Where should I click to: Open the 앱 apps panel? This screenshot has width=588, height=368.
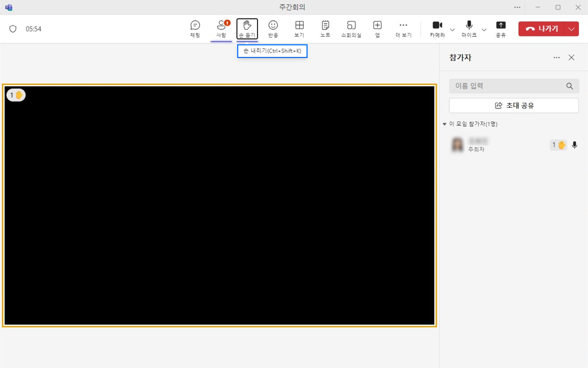coord(377,28)
